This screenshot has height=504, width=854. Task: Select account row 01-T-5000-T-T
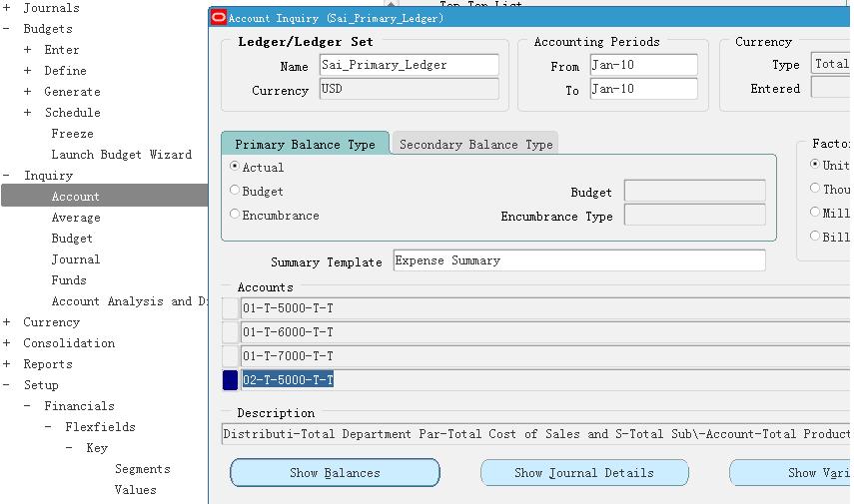[545, 308]
